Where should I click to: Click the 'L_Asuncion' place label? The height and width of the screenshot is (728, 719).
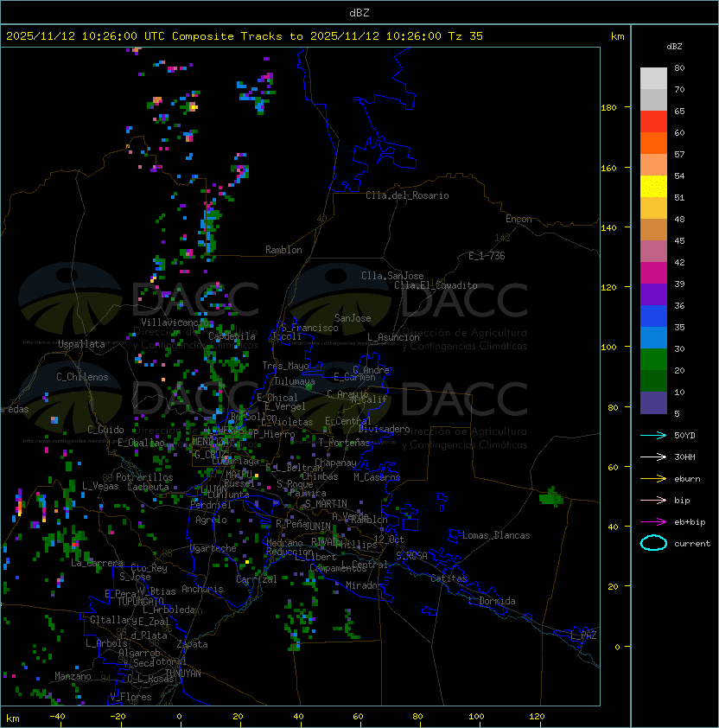click(393, 337)
